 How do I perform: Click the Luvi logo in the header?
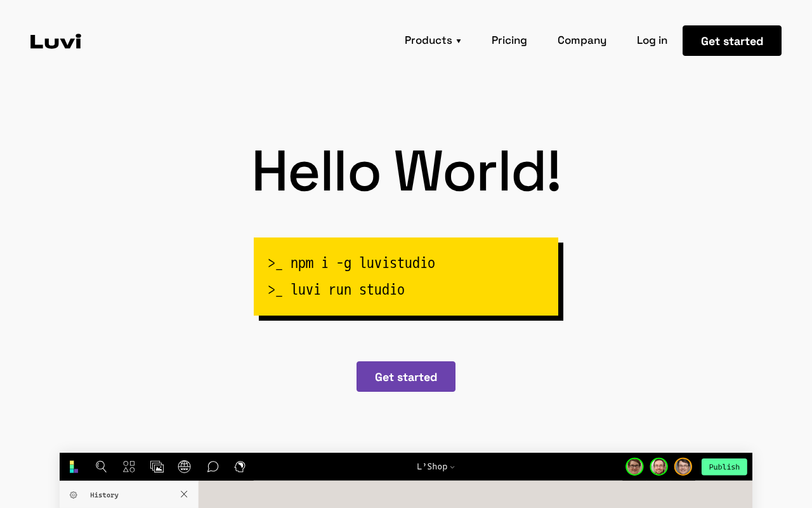(56, 41)
